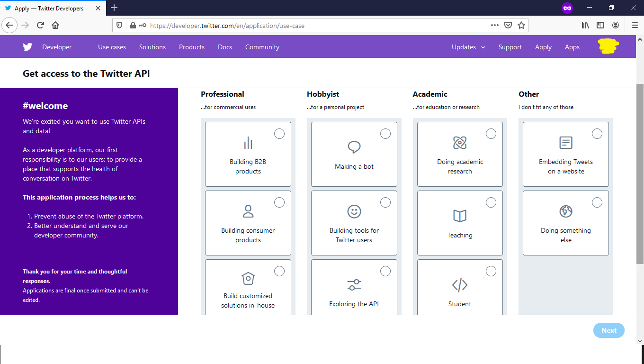Select the Student radio button
644x364 pixels.
491,271
